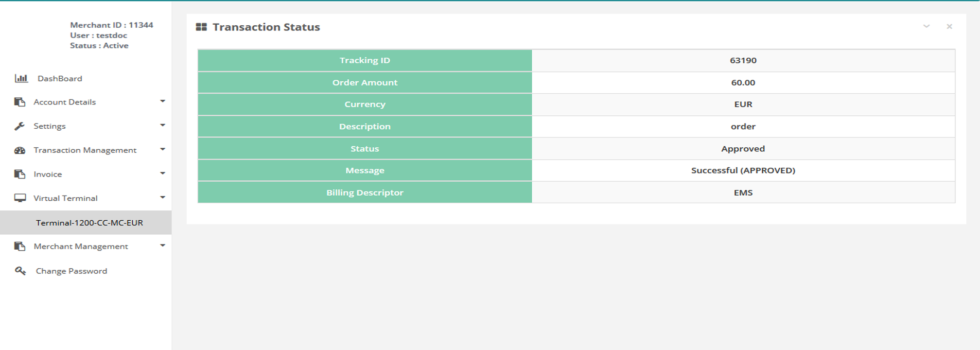Collapse the Transaction Status panel chevron
The image size is (980, 350).
tap(926, 26)
